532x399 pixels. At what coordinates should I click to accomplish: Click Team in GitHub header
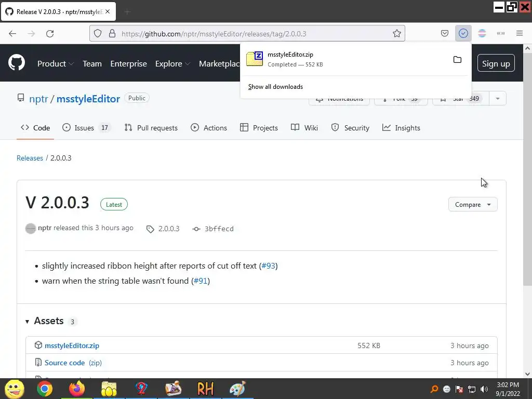point(92,63)
